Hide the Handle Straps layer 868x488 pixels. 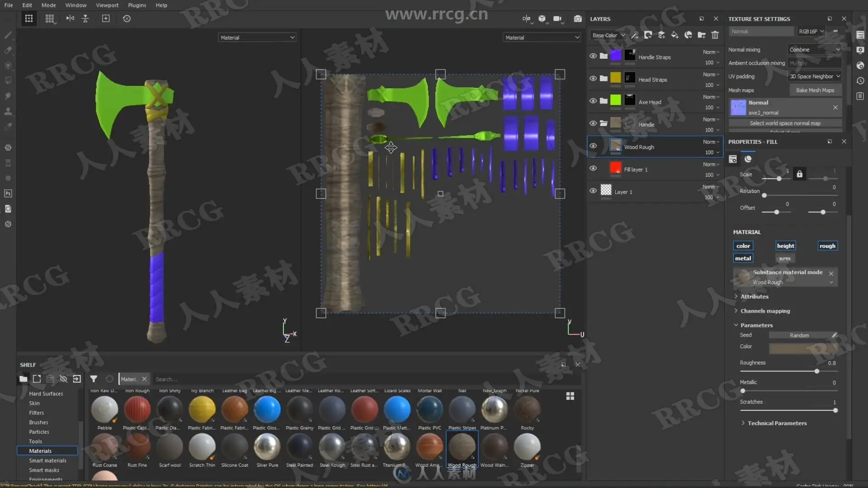click(x=593, y=56)
